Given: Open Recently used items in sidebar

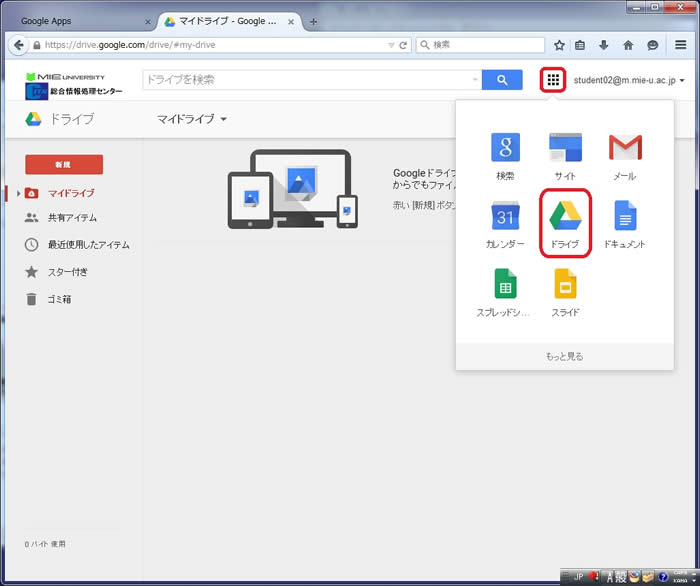Looking at the screenshot, I should 88,245.
